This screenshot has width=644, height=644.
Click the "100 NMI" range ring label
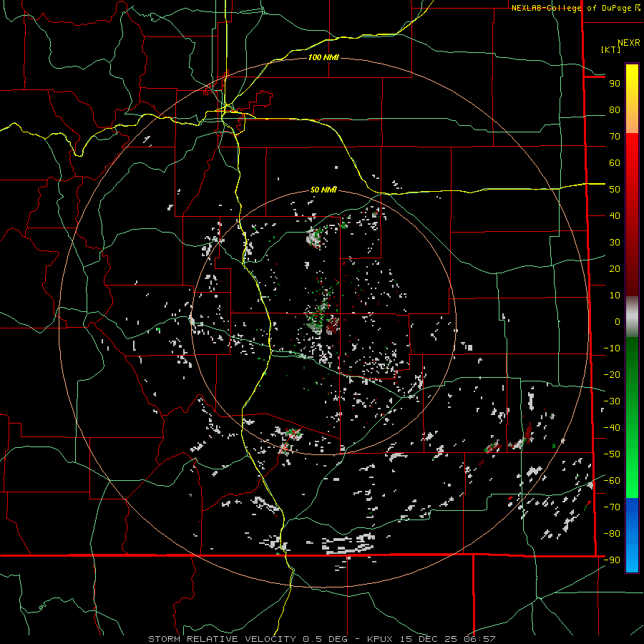323,57
